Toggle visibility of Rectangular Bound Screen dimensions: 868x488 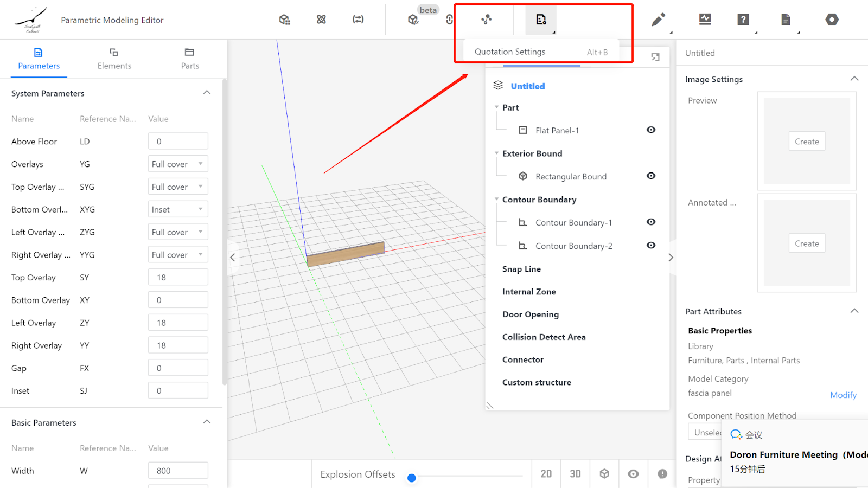(651, 176)
